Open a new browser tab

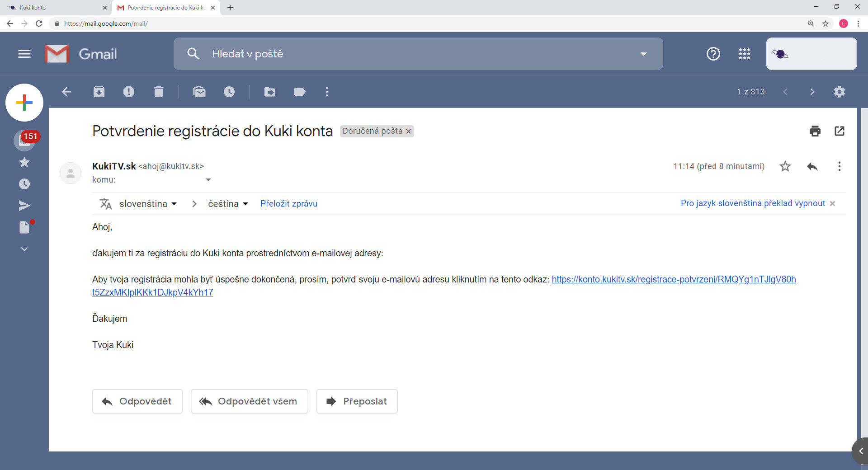230,8
